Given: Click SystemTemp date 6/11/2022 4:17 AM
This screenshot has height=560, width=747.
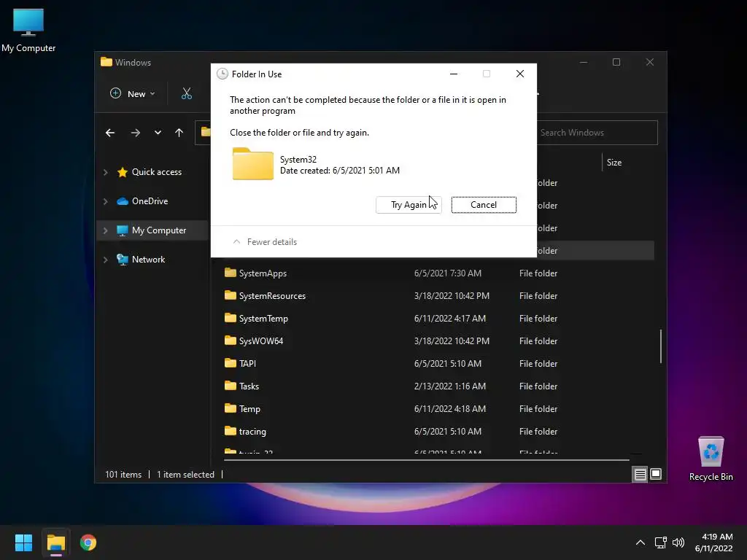Looking at the screenshot, I should [x=449, y=319].
